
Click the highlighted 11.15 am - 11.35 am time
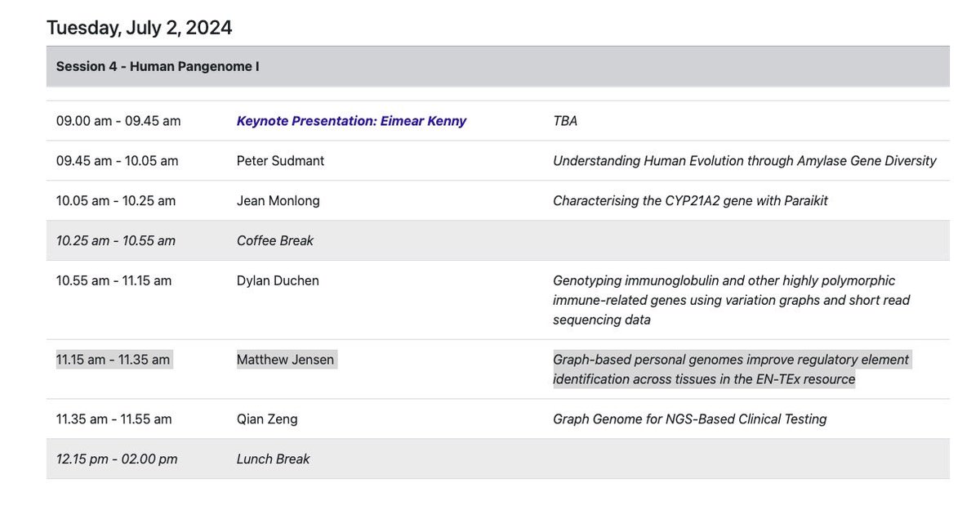point(114,360)
